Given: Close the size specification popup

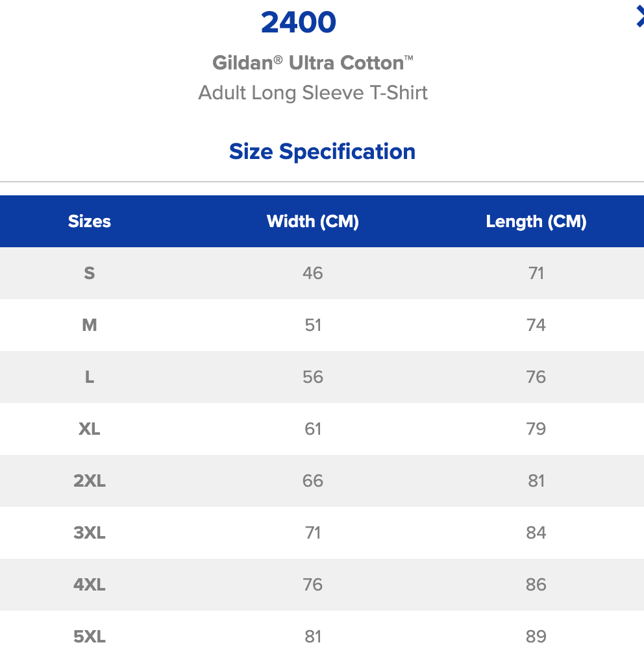Looking at the screenshot, I should (x=640, y=18).
